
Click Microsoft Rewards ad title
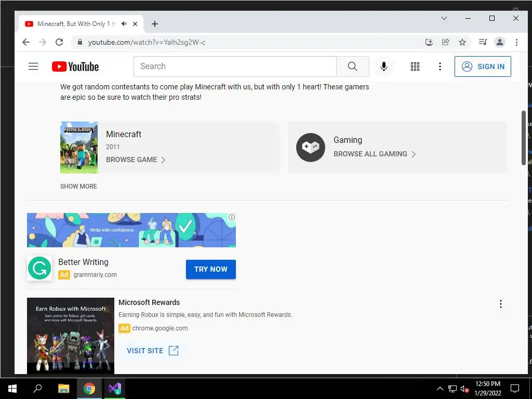tap(149, 302)
